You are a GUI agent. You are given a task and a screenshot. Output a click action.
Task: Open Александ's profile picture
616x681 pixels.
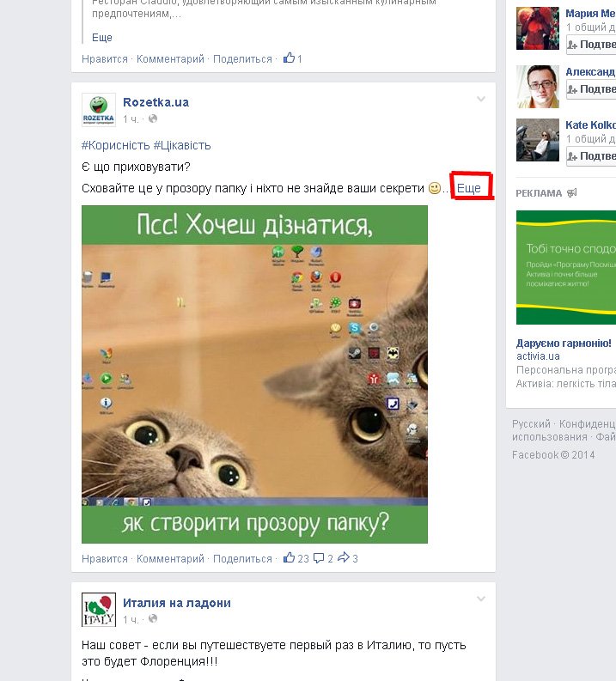coord(537,87)
